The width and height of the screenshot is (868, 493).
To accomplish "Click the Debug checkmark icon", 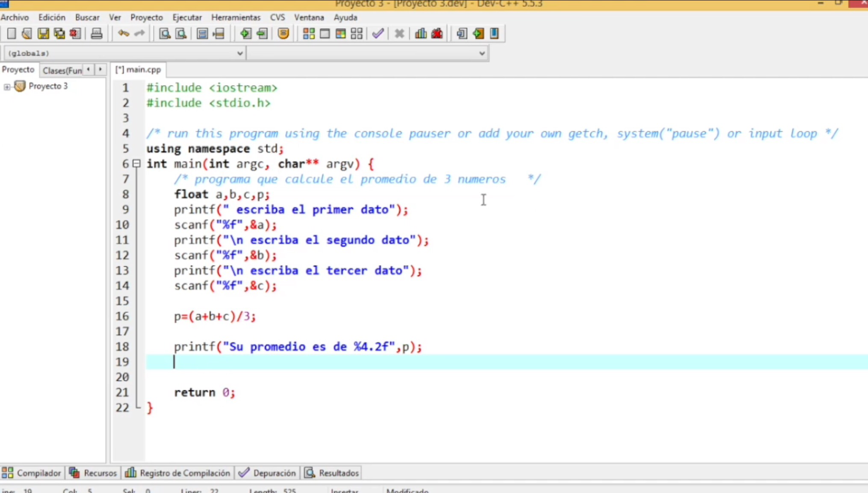I will click(378, 34).
